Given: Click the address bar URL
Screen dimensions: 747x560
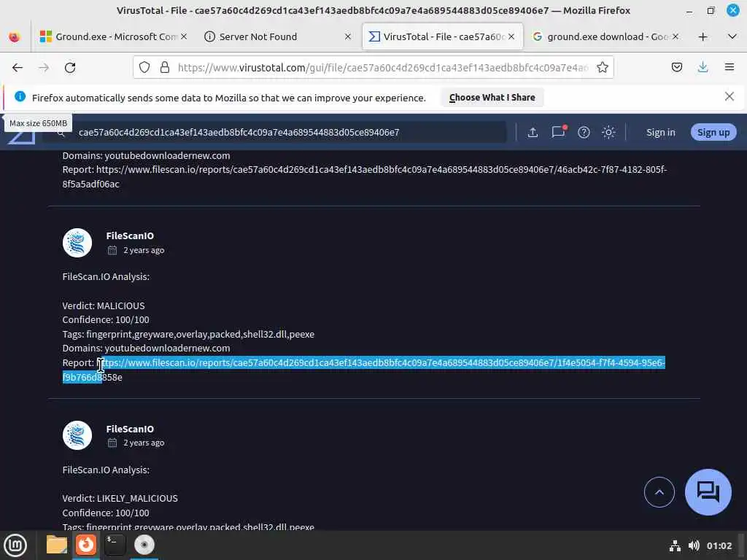Looking at the screenshot, I should (x=384, y=68).
